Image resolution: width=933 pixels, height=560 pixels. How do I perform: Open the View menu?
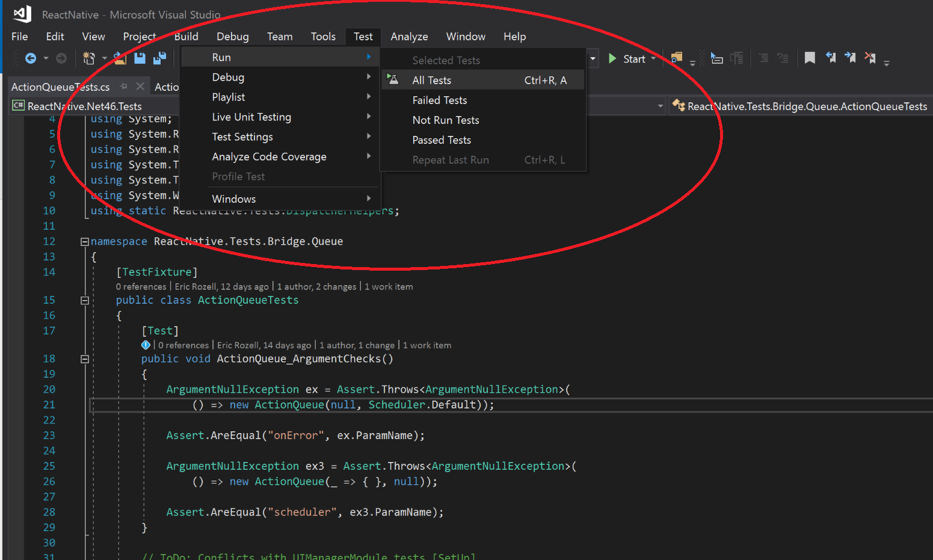pos(93,37)
